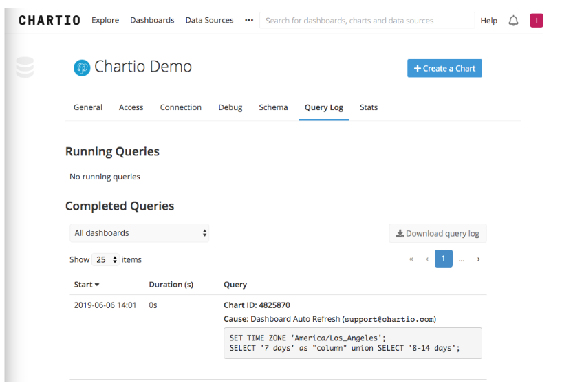562x392 pixels.
Task: Go to previous page of results
Action: click(427, 259)
